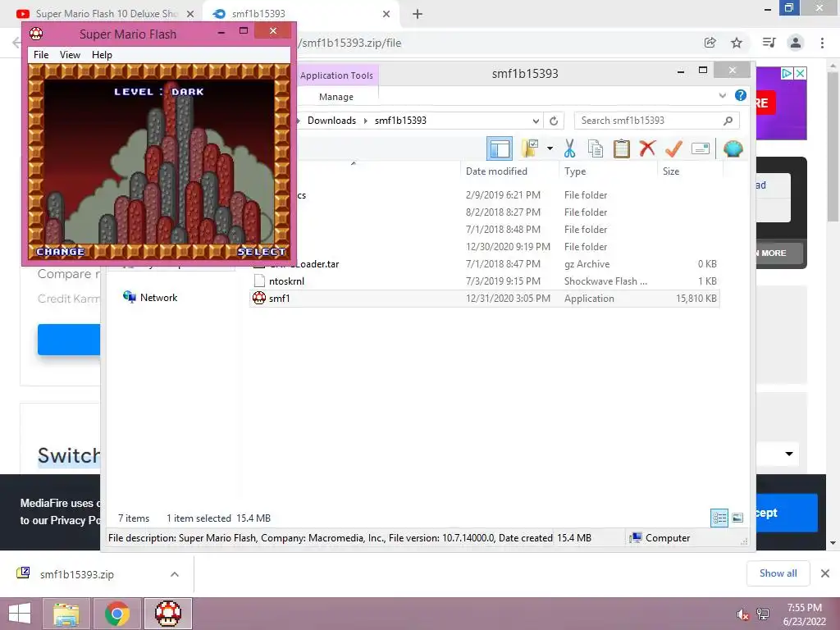Click the smf1 mushroom file icon
This screenshot has height=630, width=840.
(x=259, y=299)
